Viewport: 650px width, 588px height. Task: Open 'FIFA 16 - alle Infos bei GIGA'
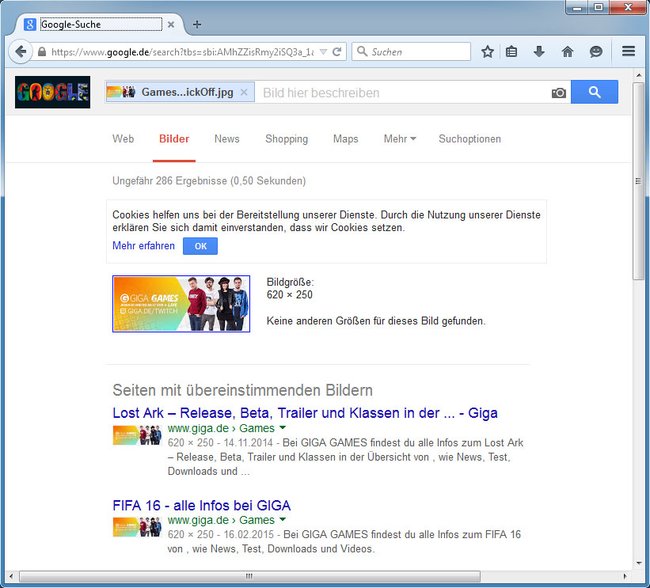pyautogui.click(x=201, y=505)
